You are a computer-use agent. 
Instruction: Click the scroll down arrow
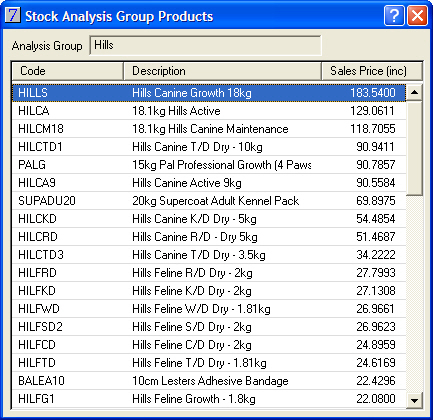pyautogui.click(x=414, y=400)
